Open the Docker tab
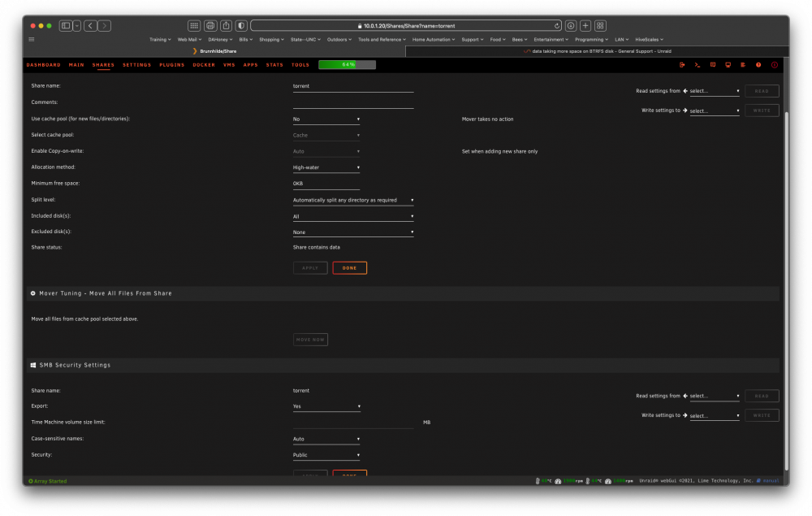Image resolution: width=812 pixels, height=516 pixels. [x=204, y=65]
